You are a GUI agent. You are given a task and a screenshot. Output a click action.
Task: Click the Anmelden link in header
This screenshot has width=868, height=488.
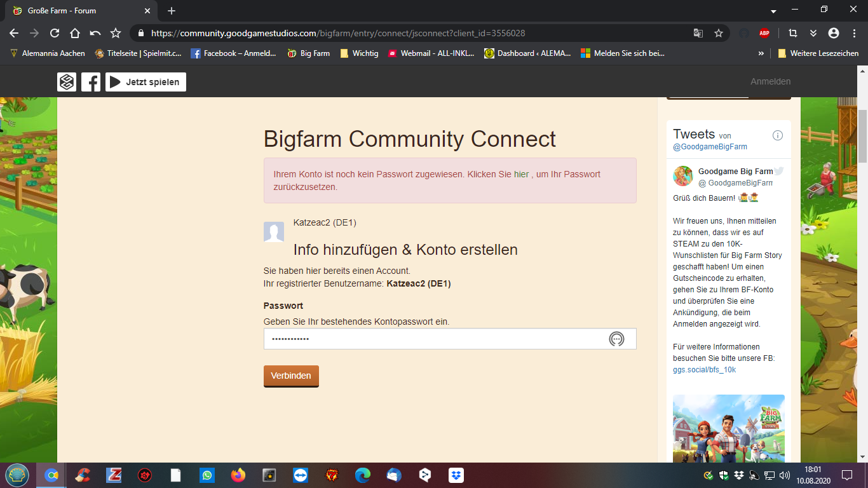(770, 81)
